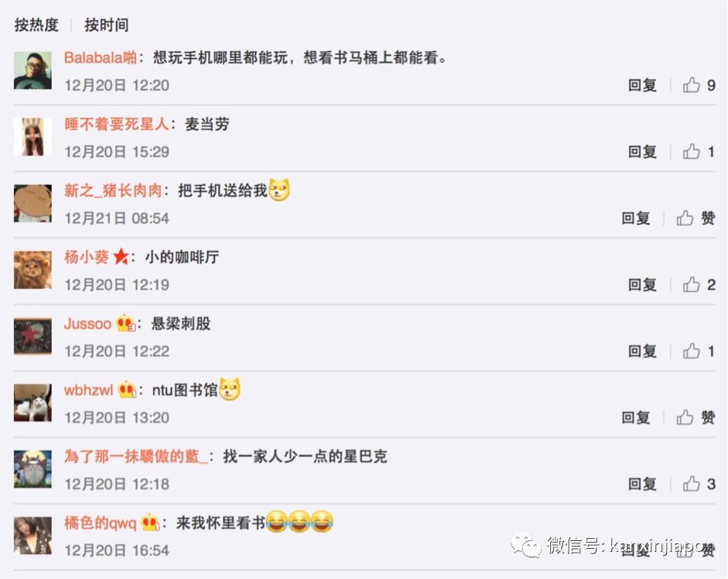728x579 pixels.
Task: View wbhzwl's cat avatar picture
Action: [32, 403]
